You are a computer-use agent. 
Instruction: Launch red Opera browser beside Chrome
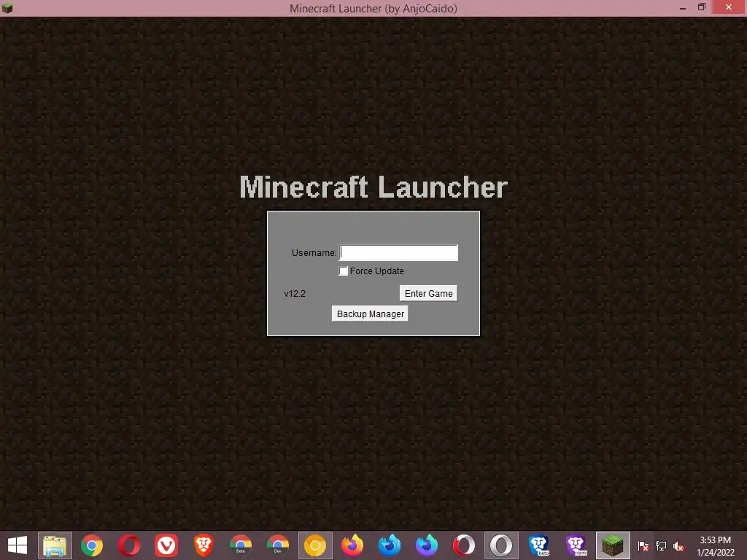pos(129,545)
